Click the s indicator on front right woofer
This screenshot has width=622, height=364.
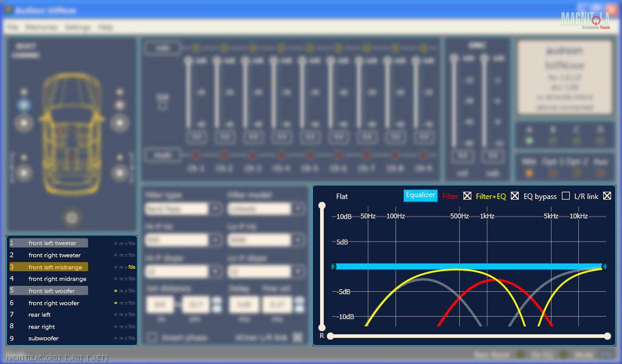click(x=126, y=303)
